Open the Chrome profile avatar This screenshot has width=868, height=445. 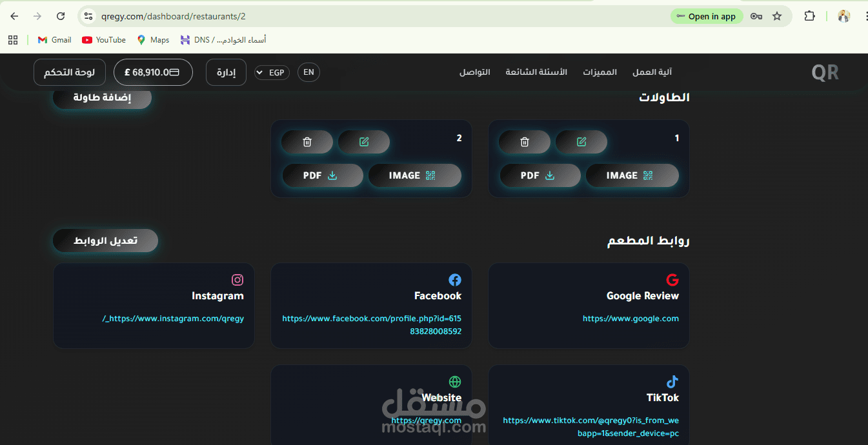click(x=843, y=16)
